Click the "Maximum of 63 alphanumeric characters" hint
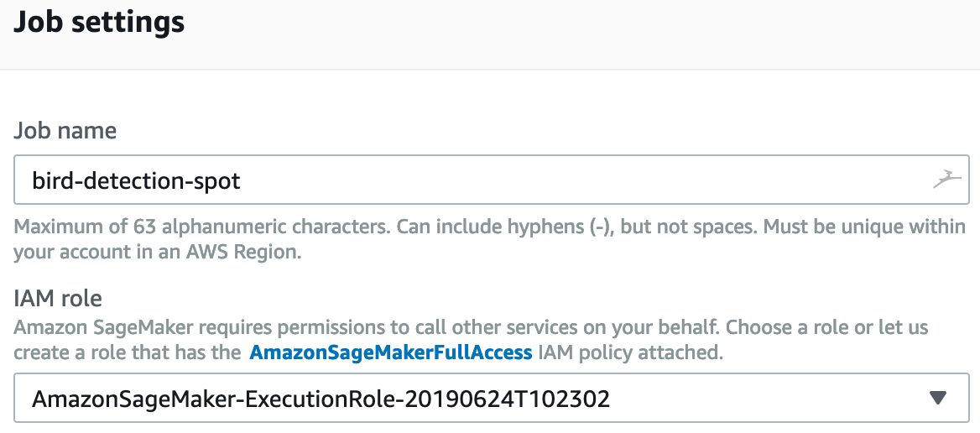 pyautogui.click(x=201, y=227)
